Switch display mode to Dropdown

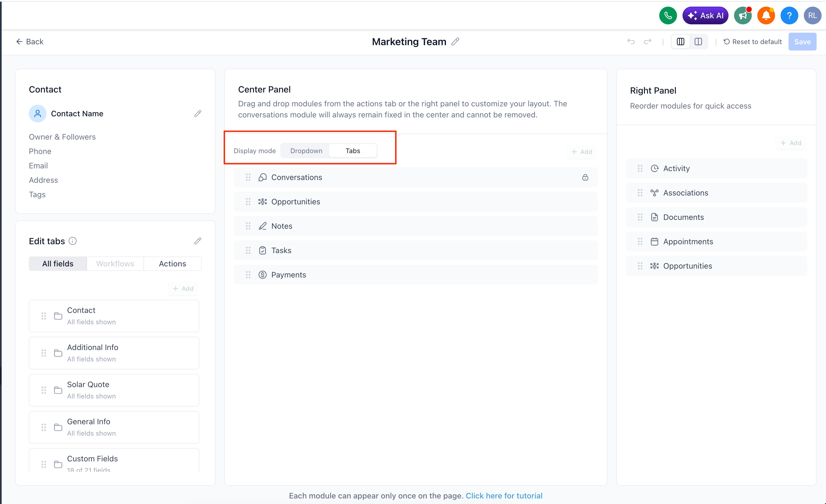[x=306, y=151]
